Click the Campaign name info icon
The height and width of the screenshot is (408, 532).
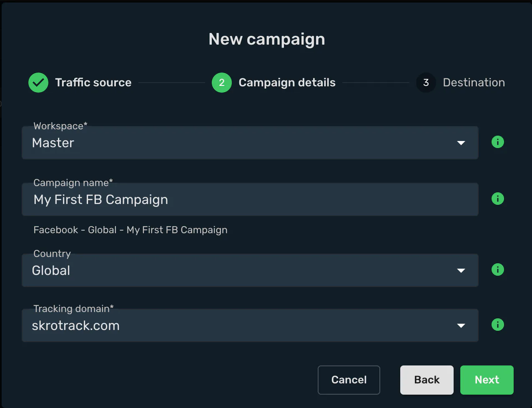click(x=498, y=199)
